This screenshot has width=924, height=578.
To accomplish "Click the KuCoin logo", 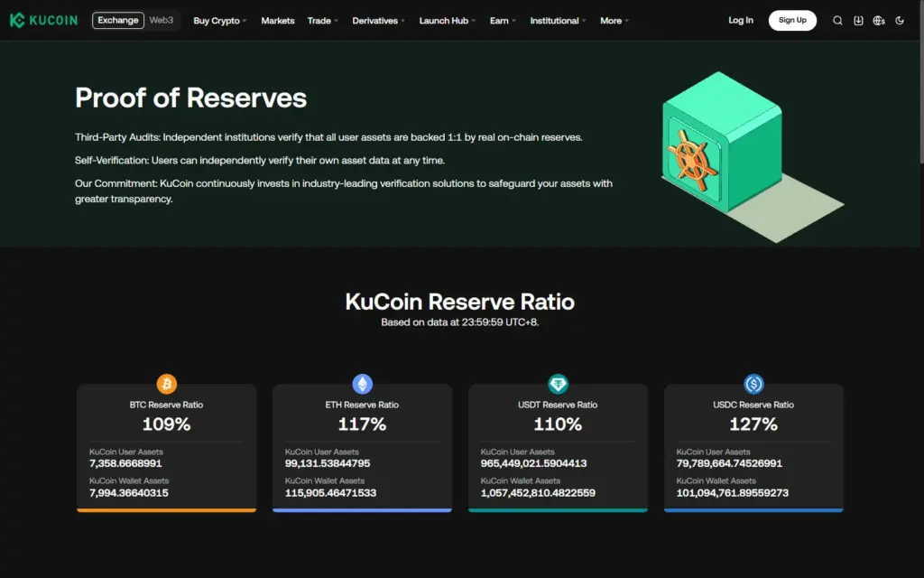I will pyautogui.click(x=43, y=20).
